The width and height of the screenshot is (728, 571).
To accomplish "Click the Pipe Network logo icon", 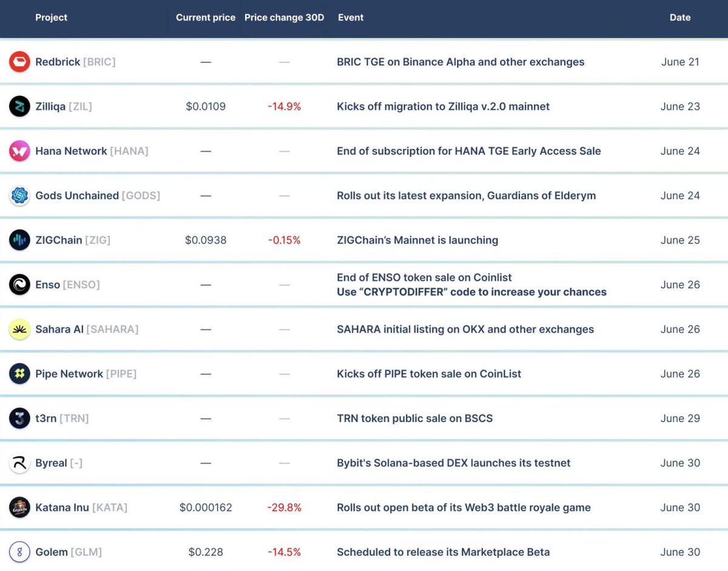I will [x=19, y=374].
